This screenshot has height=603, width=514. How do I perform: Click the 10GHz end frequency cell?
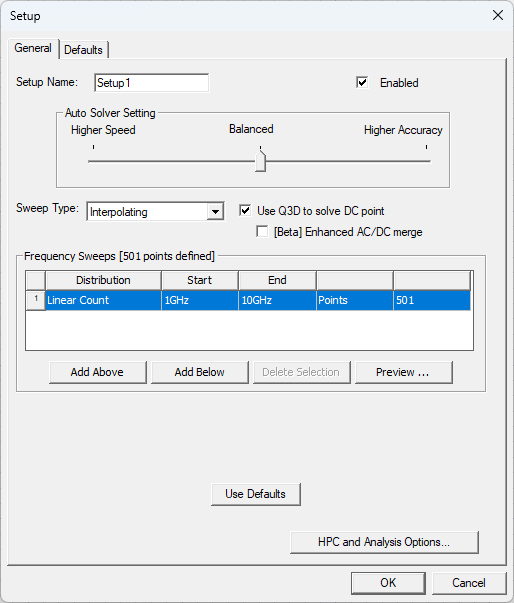[x=278, y=300]
